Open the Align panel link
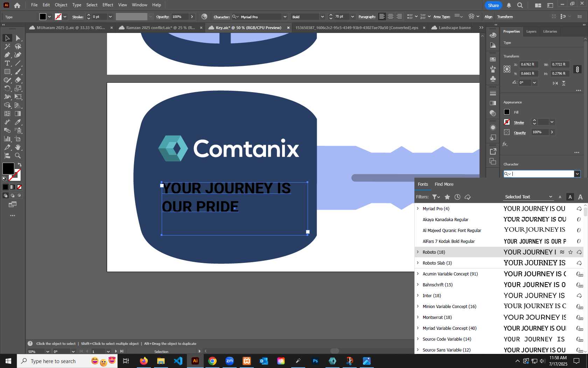 [488, 16]
